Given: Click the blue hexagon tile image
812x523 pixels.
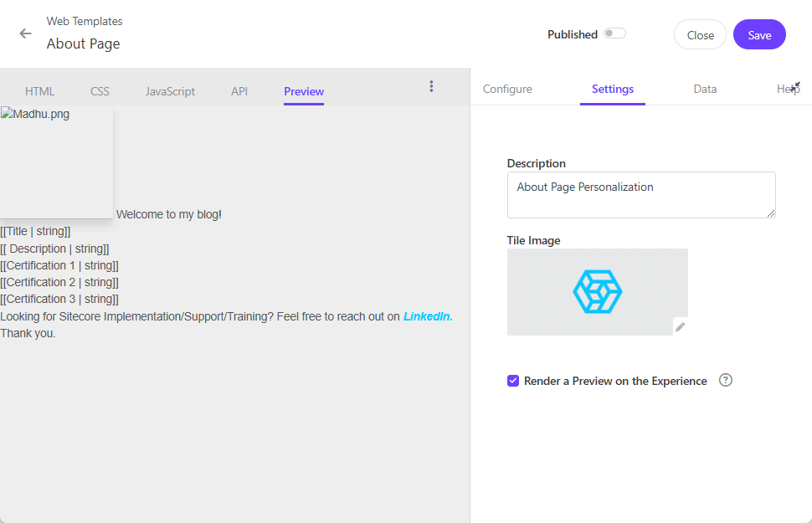Looking at the screenshot, I should (x=597, y=291).
